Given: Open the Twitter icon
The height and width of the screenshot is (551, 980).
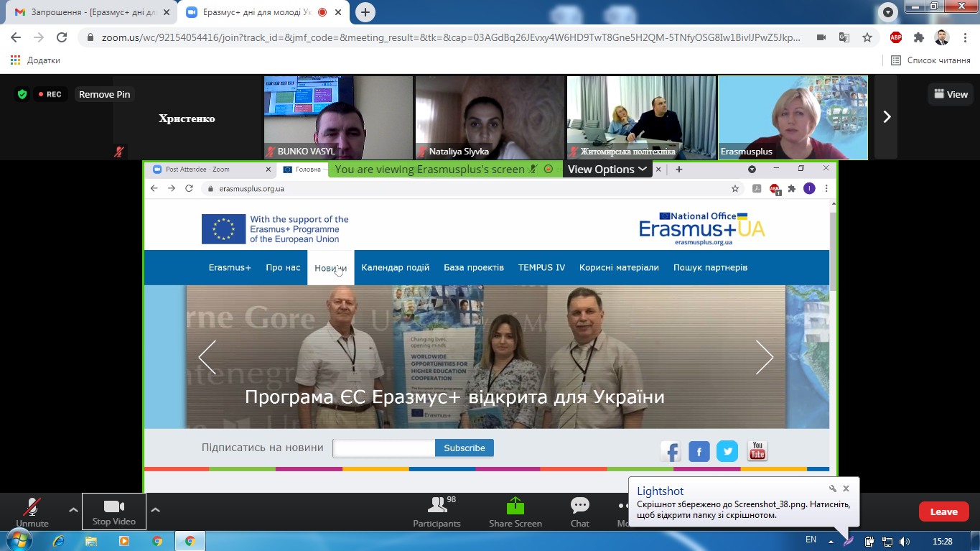Looking at the screenshot, I should pyautogui.click(x=727, y=451).
